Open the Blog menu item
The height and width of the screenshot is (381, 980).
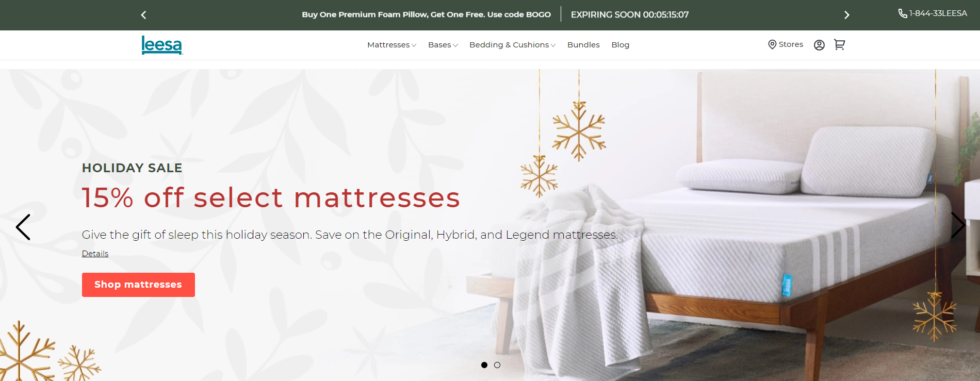[620, 45]
